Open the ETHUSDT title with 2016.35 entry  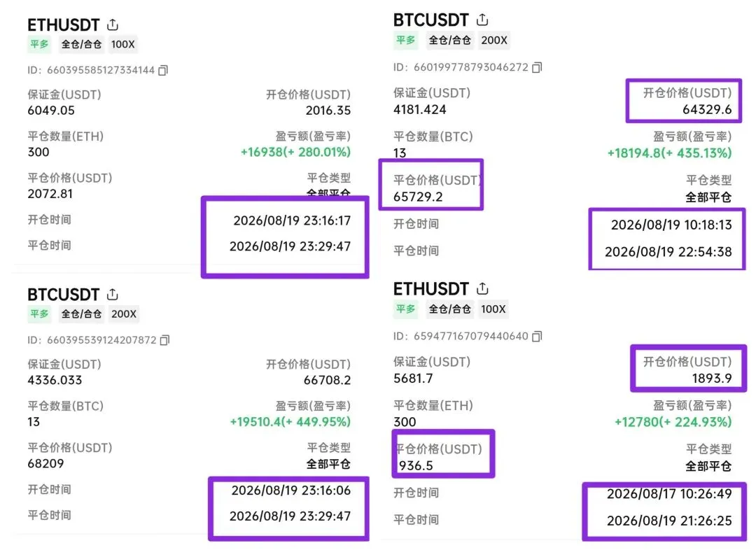(63, 24)
